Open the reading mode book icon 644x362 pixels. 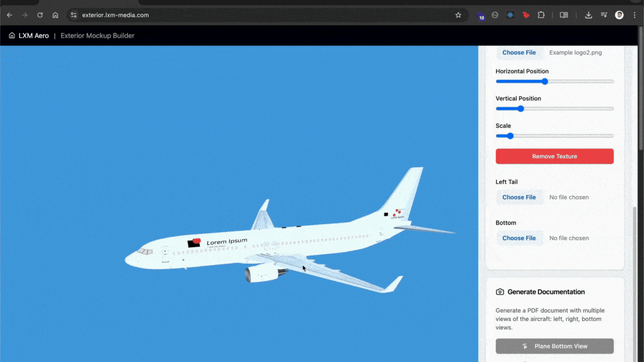tap(564, 15)
